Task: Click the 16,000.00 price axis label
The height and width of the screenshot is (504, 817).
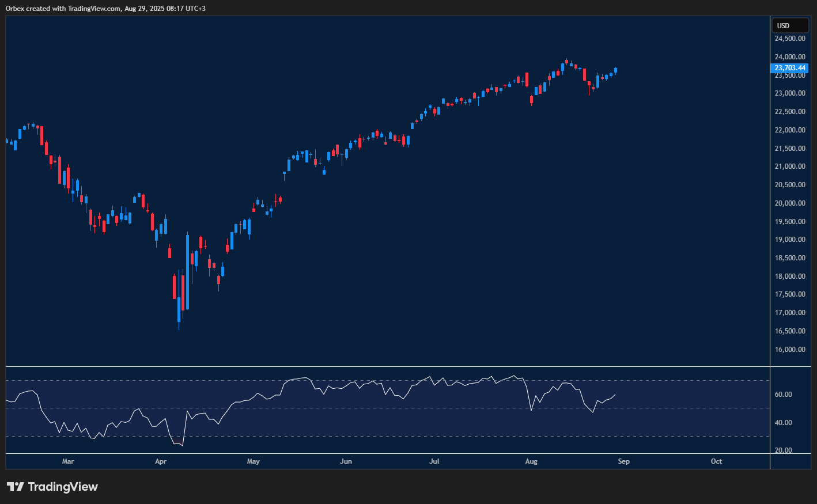Action: (x=789, y=350)
